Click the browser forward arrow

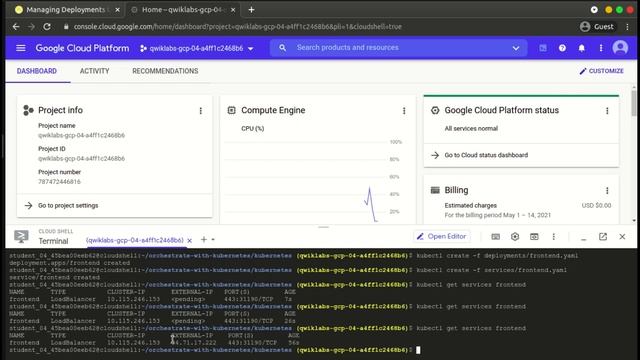click(31, 27)
